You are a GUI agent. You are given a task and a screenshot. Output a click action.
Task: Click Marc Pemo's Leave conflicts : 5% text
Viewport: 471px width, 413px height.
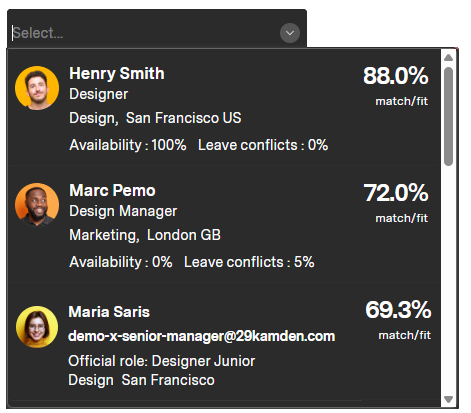coord(249,262)
